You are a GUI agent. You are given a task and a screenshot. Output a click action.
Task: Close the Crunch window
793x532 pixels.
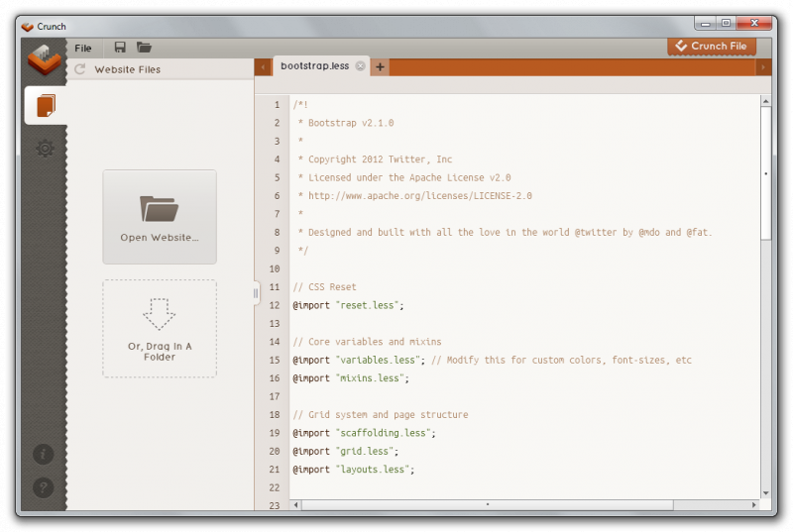pos(754,23)
